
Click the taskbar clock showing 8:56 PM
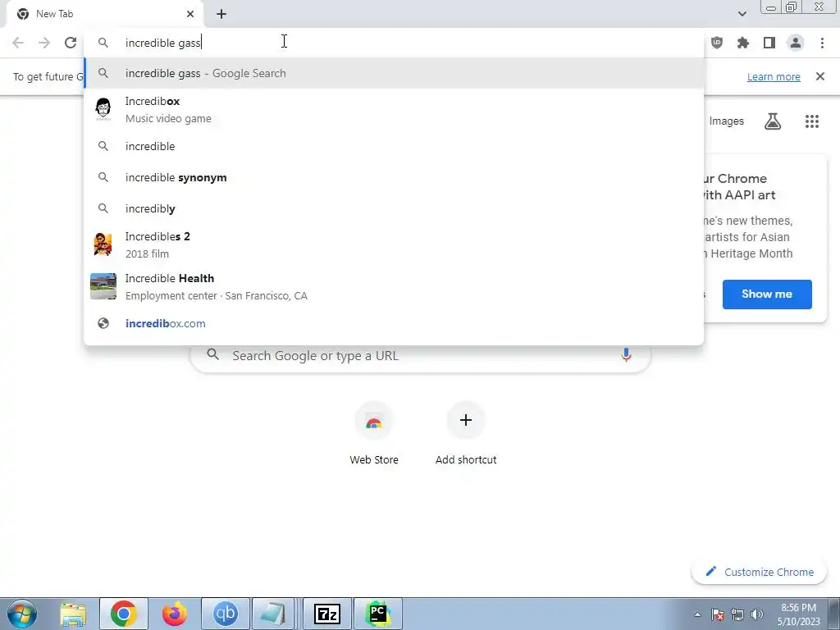point(798,614)
